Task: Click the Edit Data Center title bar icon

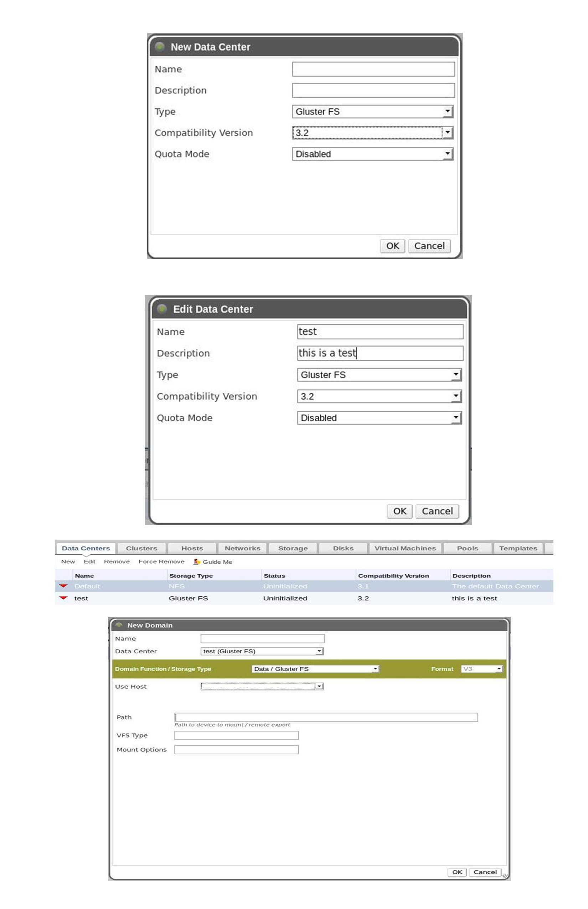Action: coord(162,309)
